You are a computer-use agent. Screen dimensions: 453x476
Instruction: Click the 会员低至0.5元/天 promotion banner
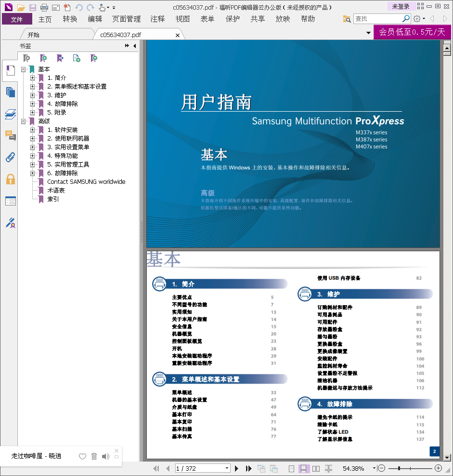[412, 32]
